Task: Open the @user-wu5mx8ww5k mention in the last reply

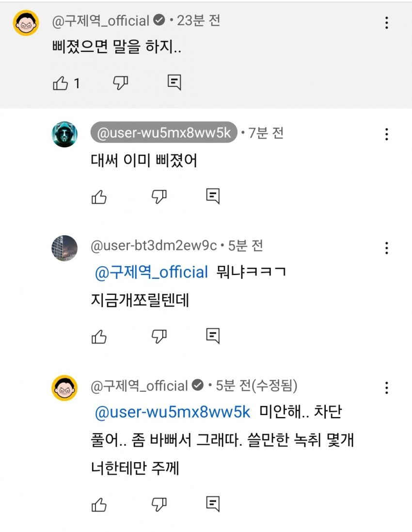Action: [x=173, y=412]
